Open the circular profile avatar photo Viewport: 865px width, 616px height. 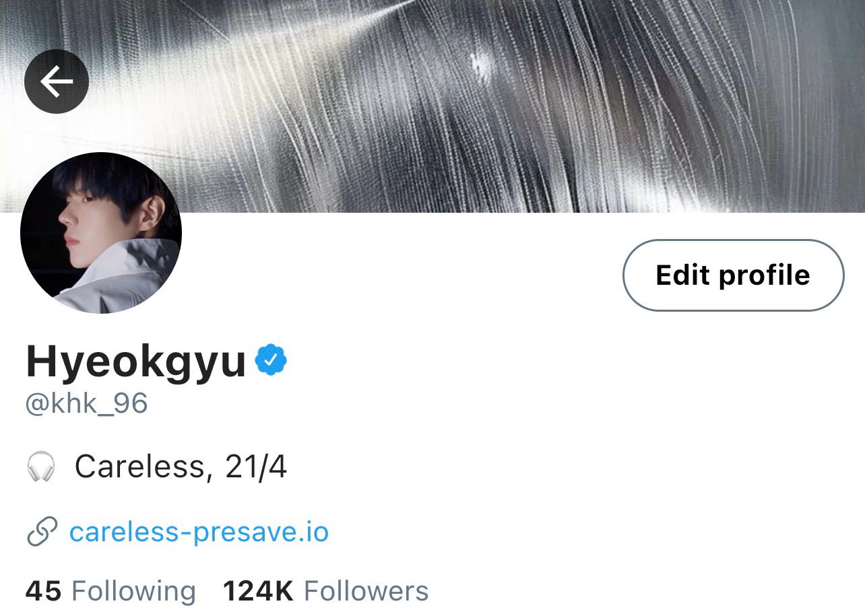coord(101,233)
